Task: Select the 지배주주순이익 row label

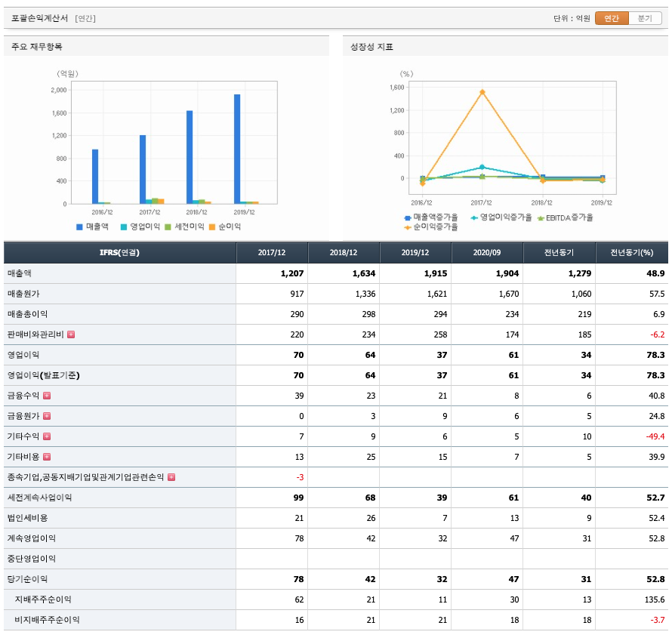Action: [x=43, y=599]
